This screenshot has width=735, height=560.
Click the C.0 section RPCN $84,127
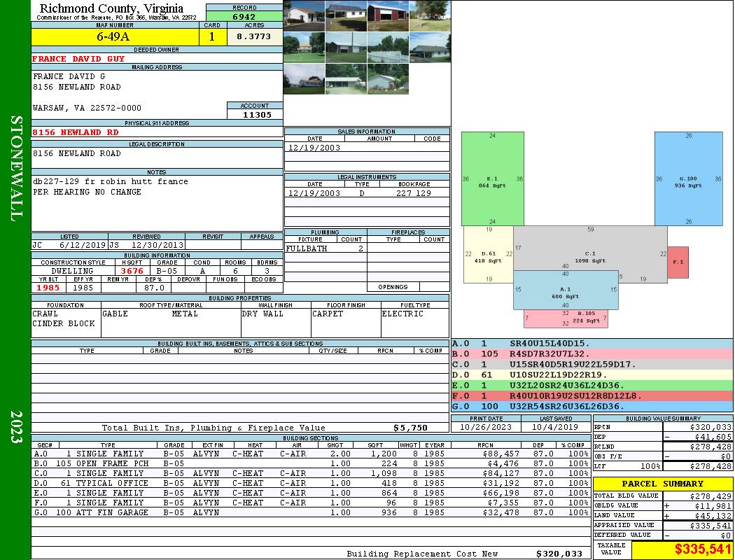500,473
